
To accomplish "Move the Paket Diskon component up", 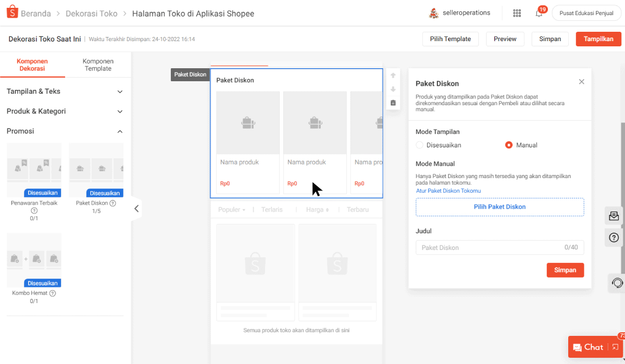I will pos(393,76).
